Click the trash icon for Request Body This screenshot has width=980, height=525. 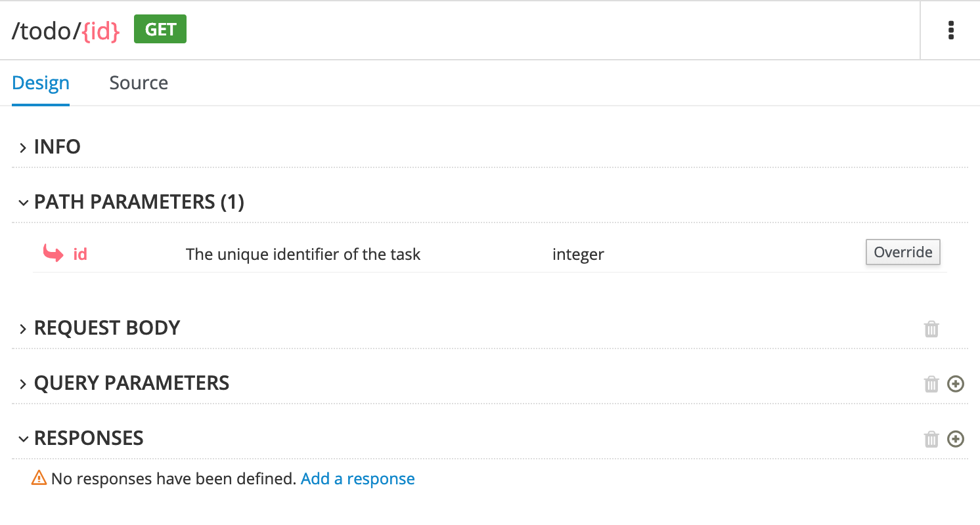click(931, 329)
